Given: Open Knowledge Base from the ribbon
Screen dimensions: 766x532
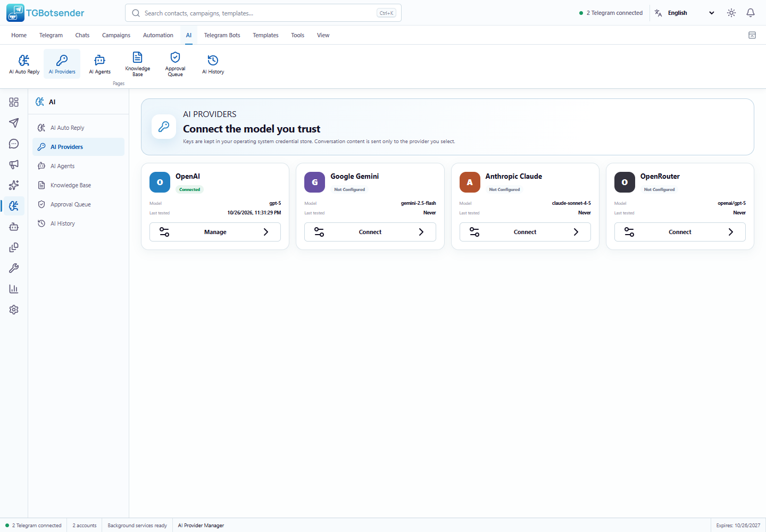Looking at the screenshot, I should coord(138,64).
